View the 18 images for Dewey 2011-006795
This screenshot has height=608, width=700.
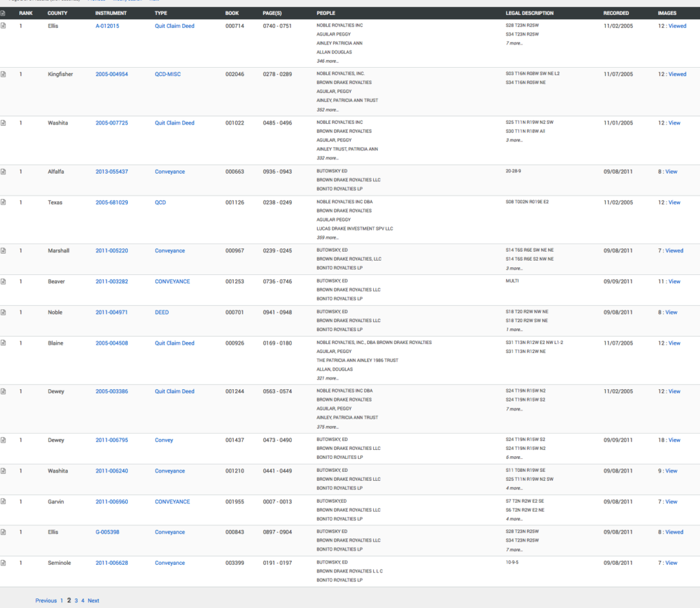tap(674, 440)
